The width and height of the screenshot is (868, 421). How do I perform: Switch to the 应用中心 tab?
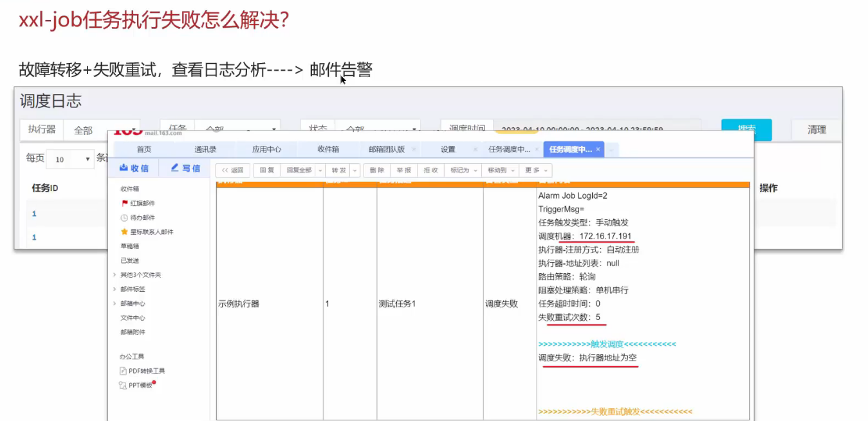[x=266, y=149]
